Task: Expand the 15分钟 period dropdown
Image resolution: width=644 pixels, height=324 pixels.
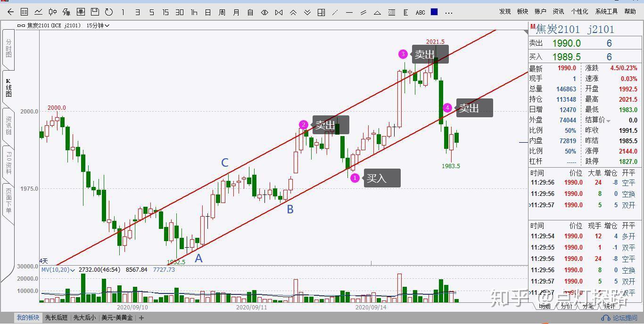Action: [98, 25]
